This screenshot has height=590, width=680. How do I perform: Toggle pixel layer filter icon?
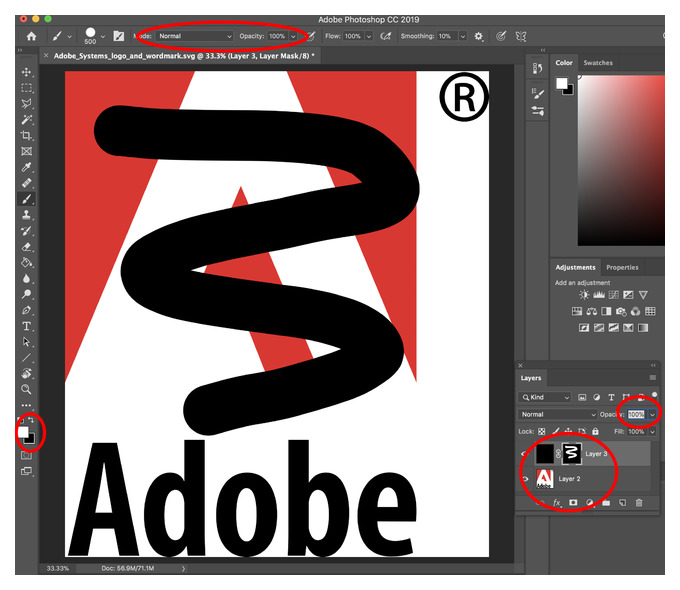[x=582, y=397]
